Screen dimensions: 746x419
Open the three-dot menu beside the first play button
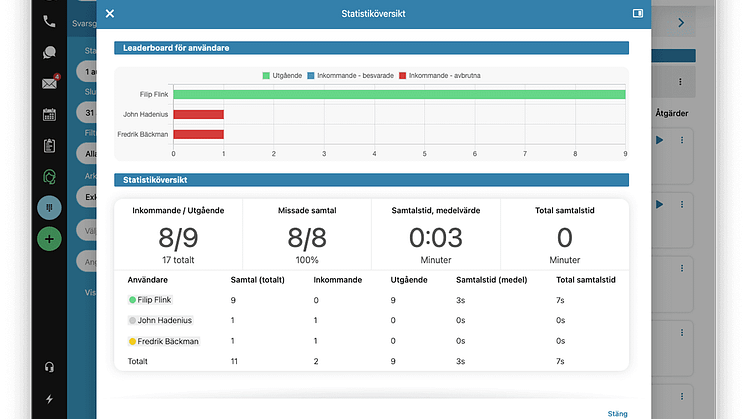[682, 140]
